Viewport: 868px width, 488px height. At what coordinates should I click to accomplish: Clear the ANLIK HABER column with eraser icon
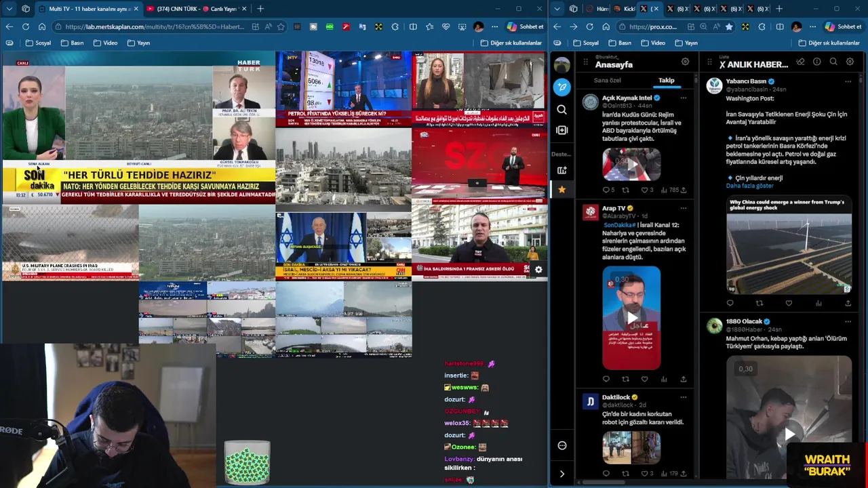pyautogui.click(x=800, y=62)
